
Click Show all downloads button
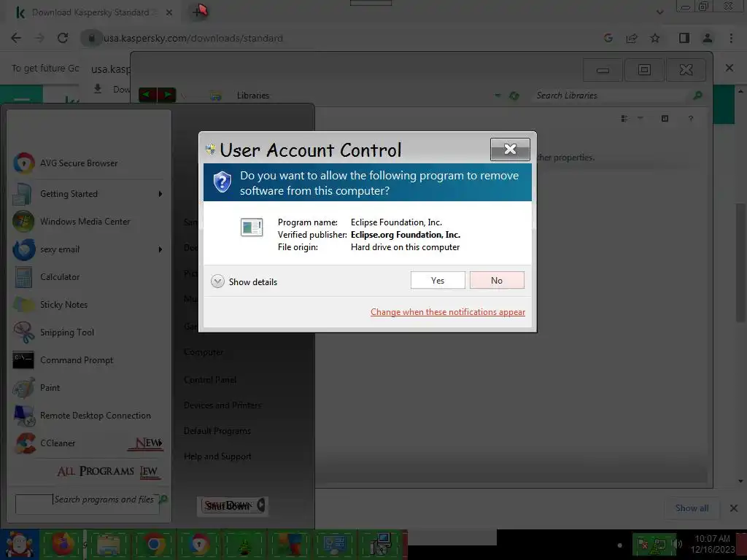(x=692, y=508)
